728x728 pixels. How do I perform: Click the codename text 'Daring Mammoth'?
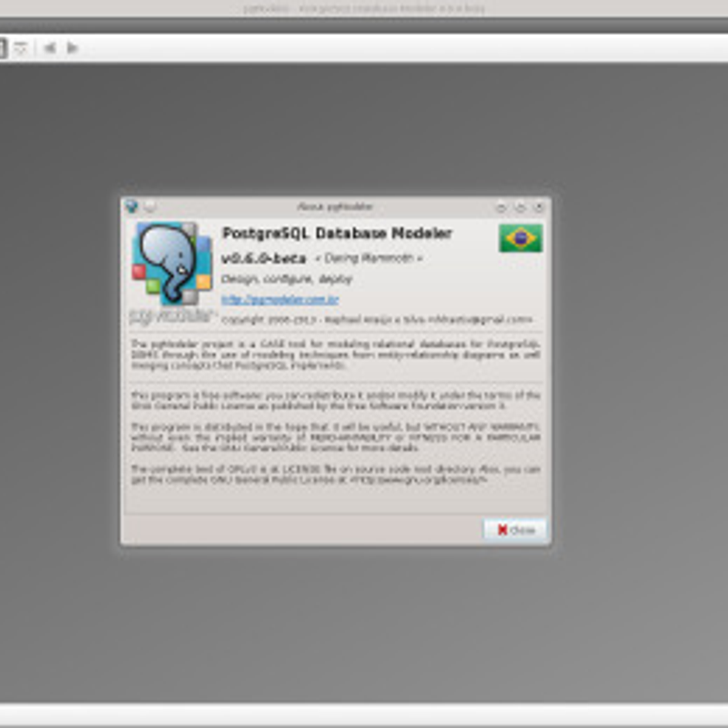coord(368,258)
